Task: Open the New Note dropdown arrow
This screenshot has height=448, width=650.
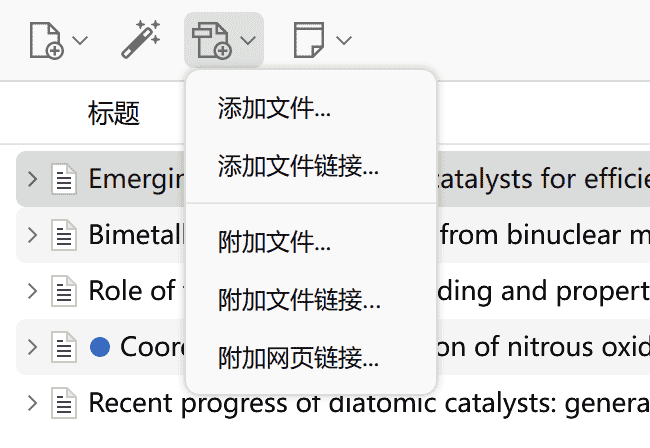Action: click(344, 40)
